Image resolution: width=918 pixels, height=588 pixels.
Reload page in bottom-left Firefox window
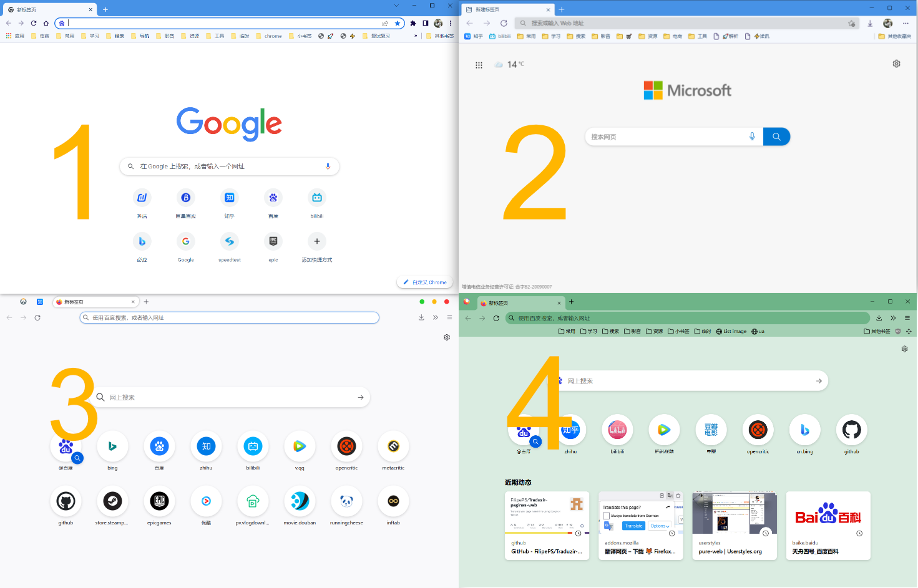click(37, 317)
